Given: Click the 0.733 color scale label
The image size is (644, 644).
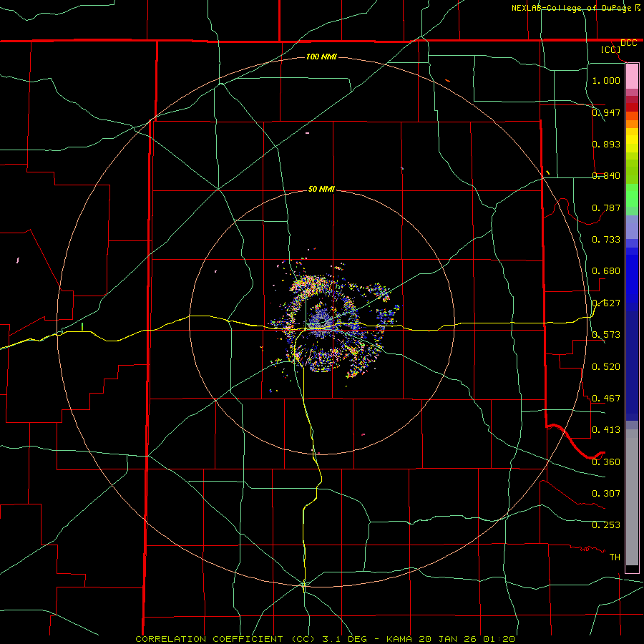Looking at the screenshot, I should click(606, 240).
